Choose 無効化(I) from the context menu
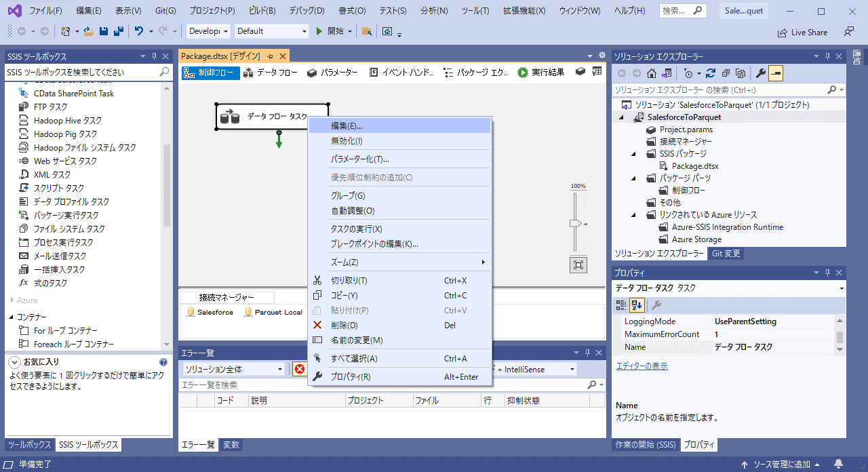Viewport: 868px width, 472px height. pos(399,141)
